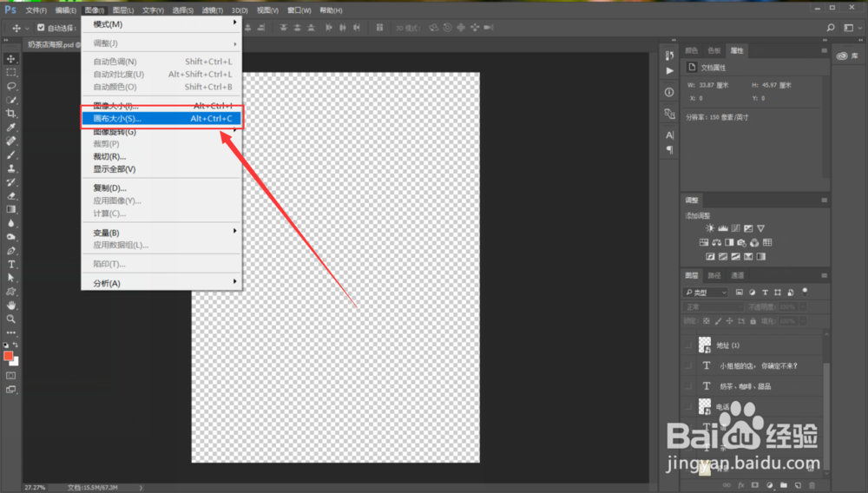
Task: Choose 画布大小(S)... menu item
Action: pyautogui.click(x=161, y=118)
